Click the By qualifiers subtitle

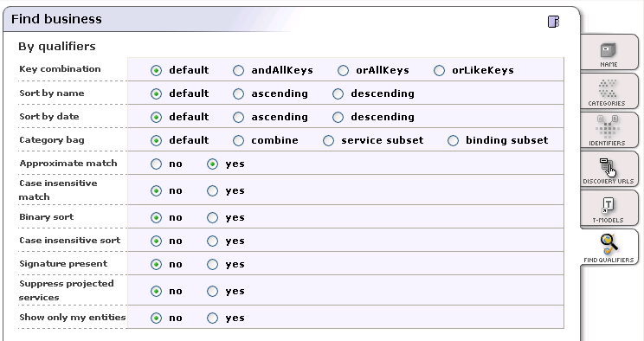(x=56, y=47)
